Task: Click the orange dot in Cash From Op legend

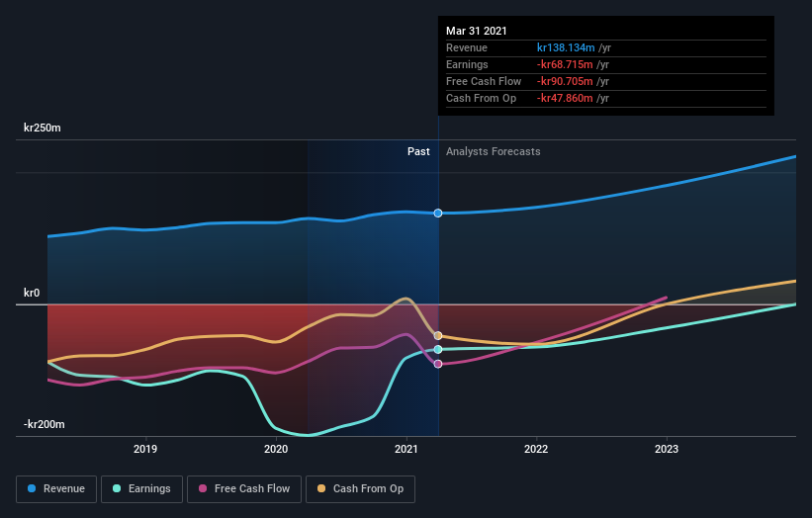Action: [321, 488]
